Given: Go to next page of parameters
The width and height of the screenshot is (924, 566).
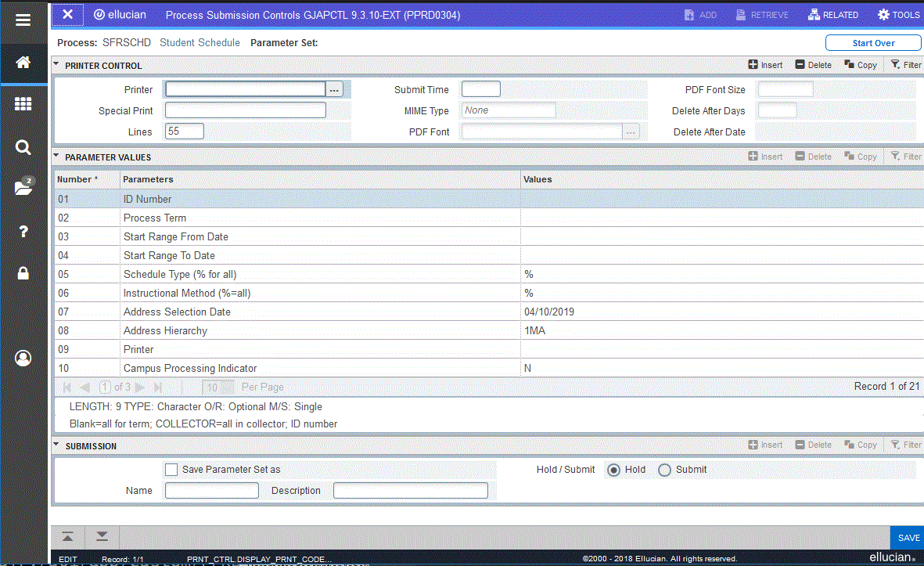Looking at the screenshot, I should 140,388.
